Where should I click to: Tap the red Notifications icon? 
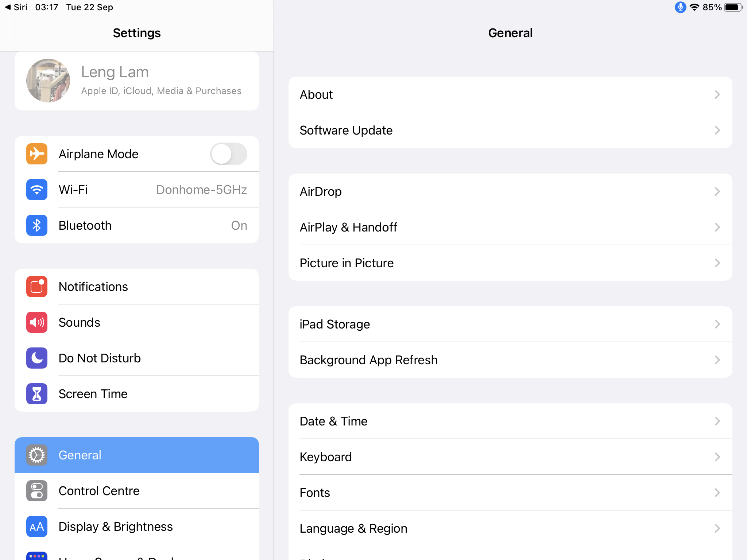point(37,287)
